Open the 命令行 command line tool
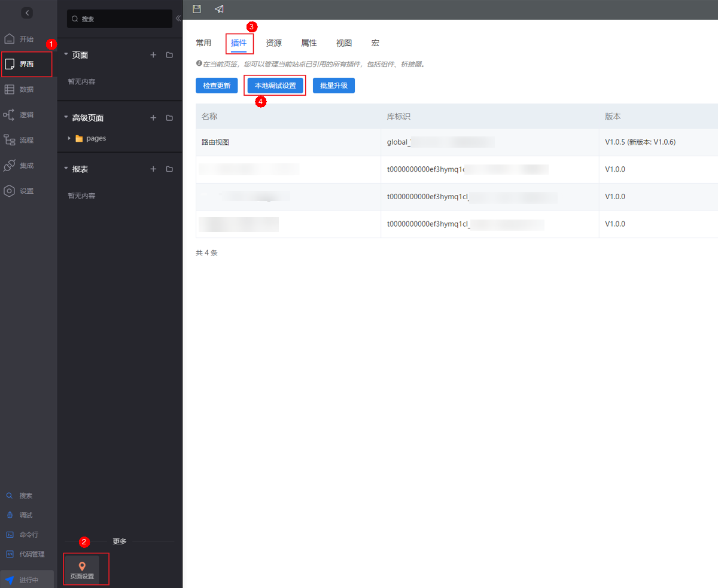The width and height of the screenshot is (718, 588). tap(23, 534)
